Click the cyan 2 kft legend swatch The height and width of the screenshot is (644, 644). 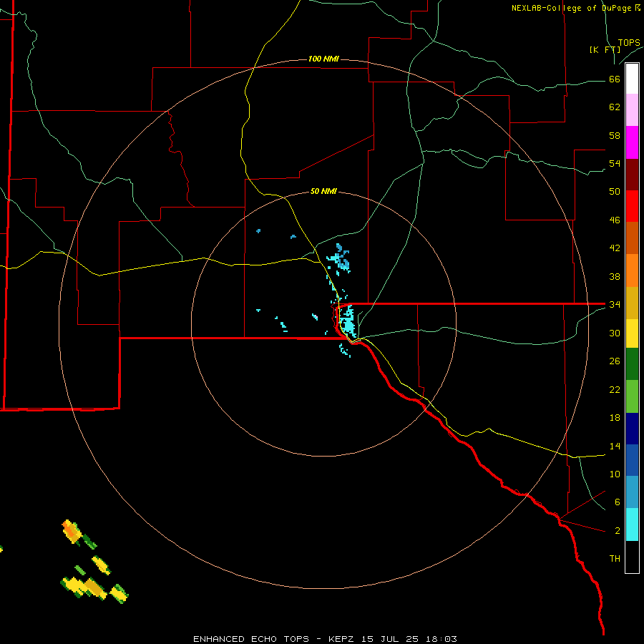632,525
